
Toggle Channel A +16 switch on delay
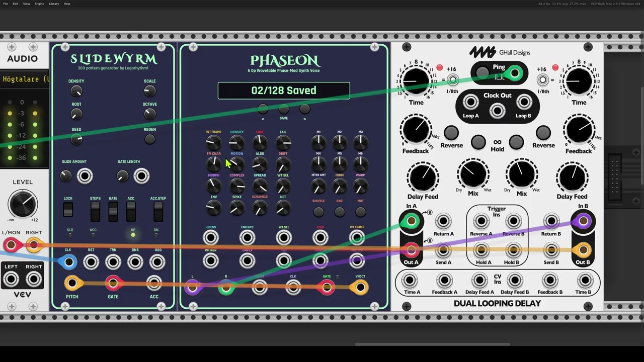tap(453, 79)
